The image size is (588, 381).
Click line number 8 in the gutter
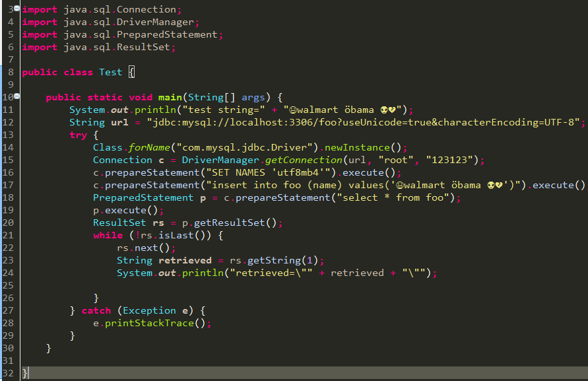[11, 72]
